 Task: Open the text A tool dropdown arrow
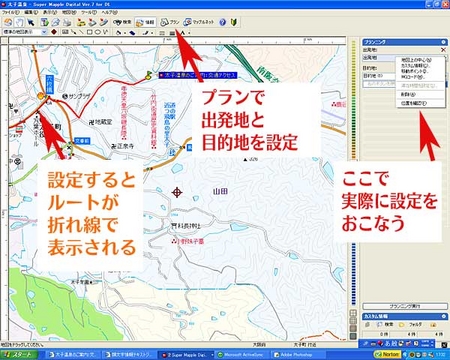[189, 33]
